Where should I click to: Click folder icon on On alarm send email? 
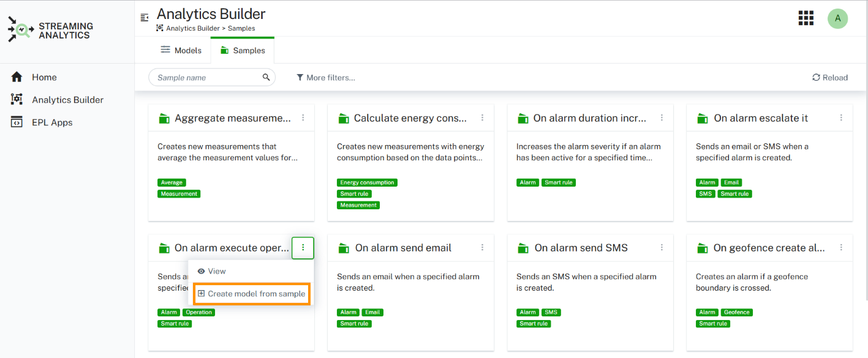pyautogui.click(x=344, y=248)
